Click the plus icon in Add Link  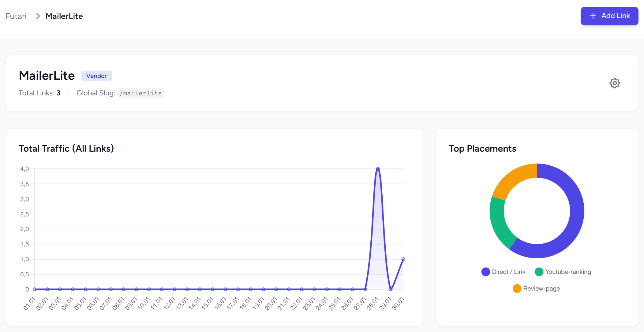pyautogui.click(x=593, y=16)
